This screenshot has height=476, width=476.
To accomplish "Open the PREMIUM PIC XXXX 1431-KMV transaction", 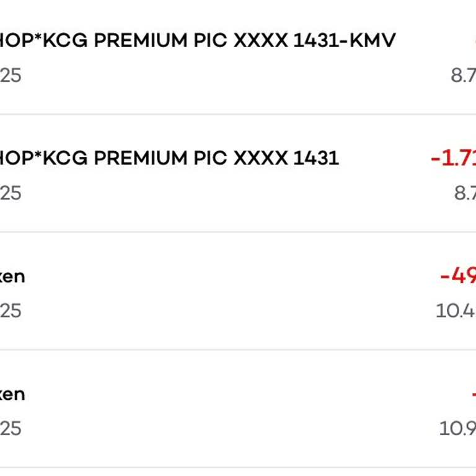I will (x=197, y=41).
